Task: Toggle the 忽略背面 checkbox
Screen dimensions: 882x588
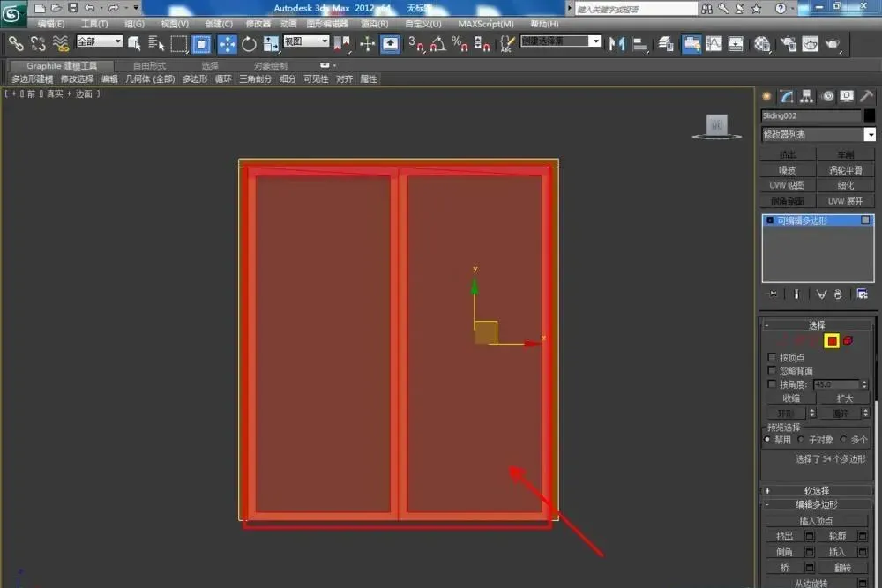Action: (772, 370)
